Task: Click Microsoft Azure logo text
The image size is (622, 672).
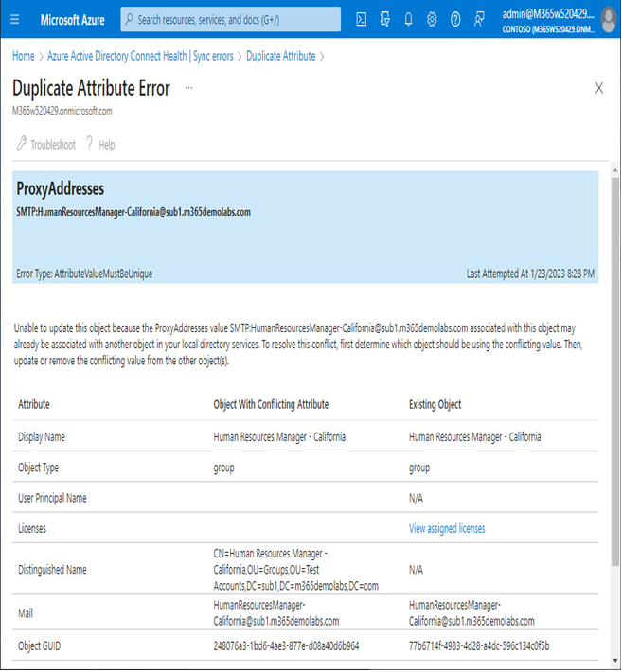Action: (73, 20)
